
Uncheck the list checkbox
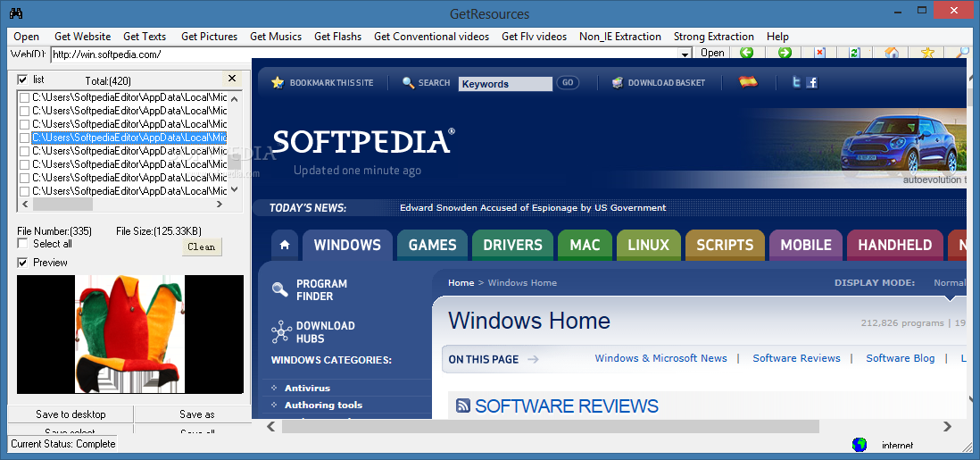[22, 79]
